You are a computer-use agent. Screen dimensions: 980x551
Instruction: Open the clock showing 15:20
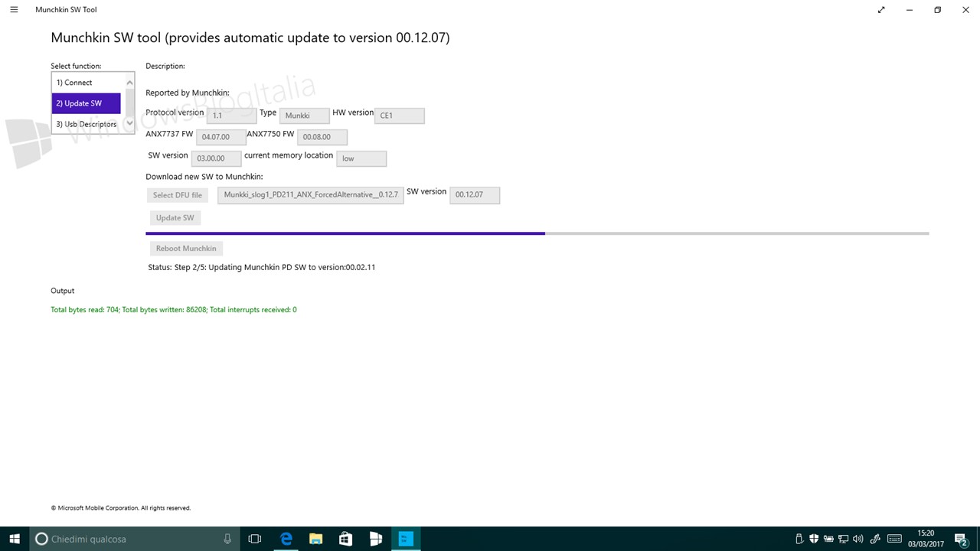(x=926, y=539)
